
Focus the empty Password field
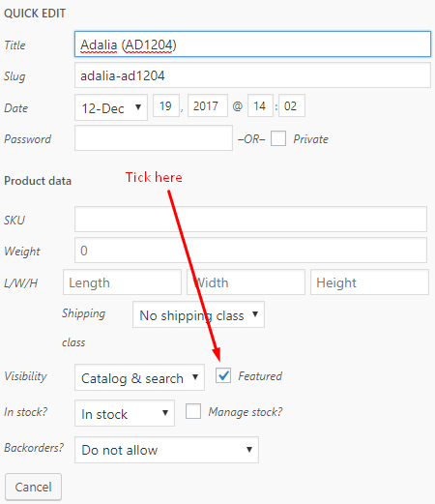click(154, 138)
